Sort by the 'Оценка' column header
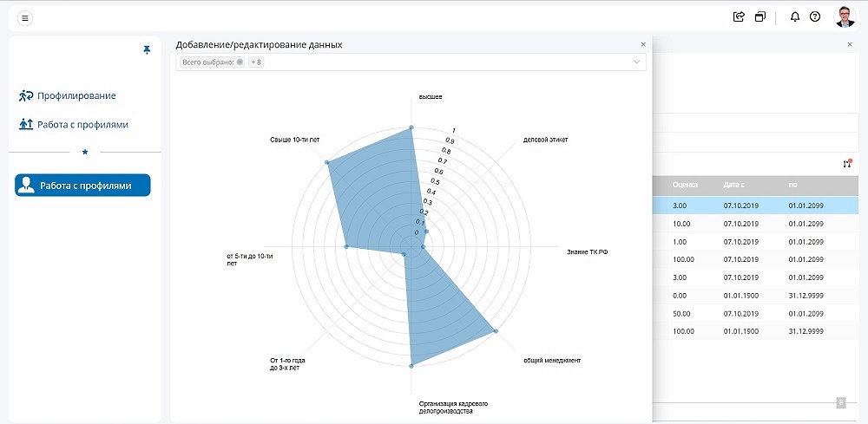Screen dimensions: 868x424 [686, 186]
